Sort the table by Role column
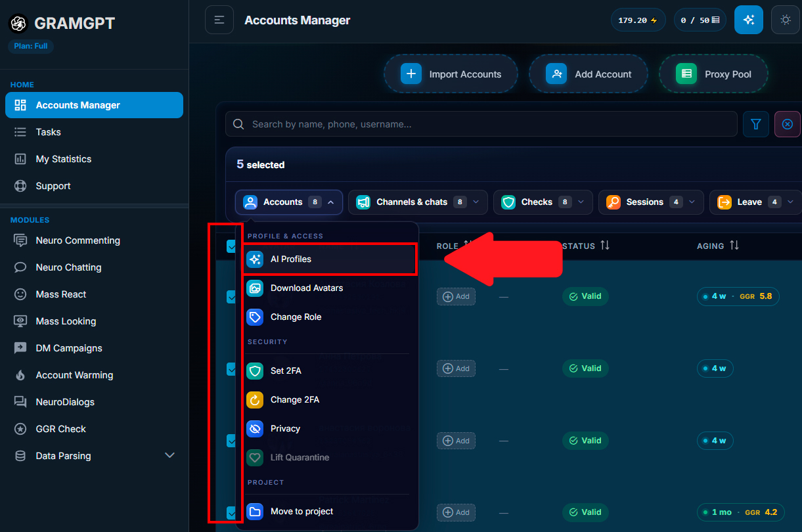 455,246
